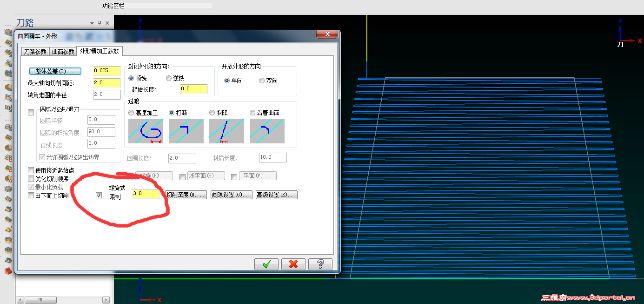The width and height of the screenshot is (644, 304).
Task: Uncheck the circled 螺旋式限制 checkbox
Action: click(x=98, y=195)
